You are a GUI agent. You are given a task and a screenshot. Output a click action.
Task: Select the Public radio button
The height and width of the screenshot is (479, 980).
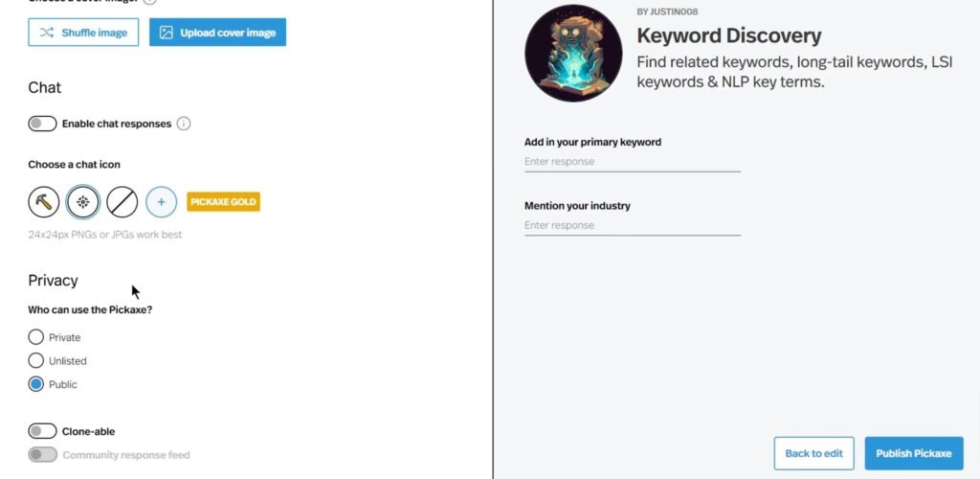click(x=36, y=384)
